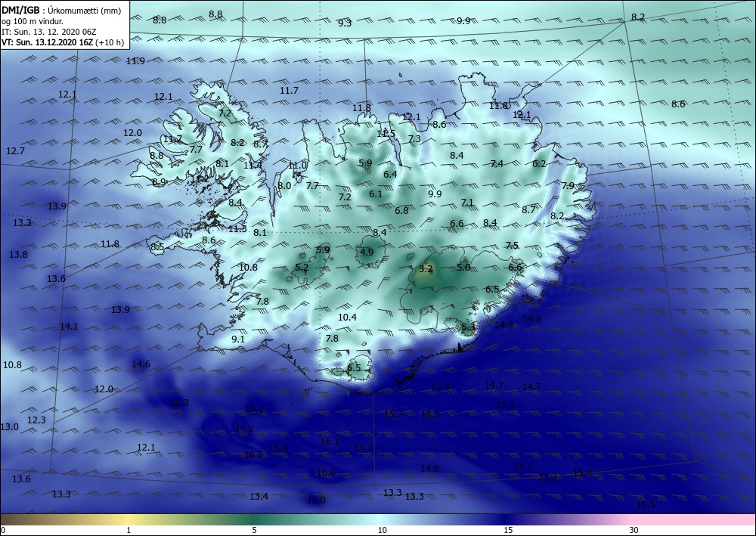The width and height of the screenshot is (756, 536).
Task: Select the 15.0 value on the map
Action: click(x=316, y=500)
